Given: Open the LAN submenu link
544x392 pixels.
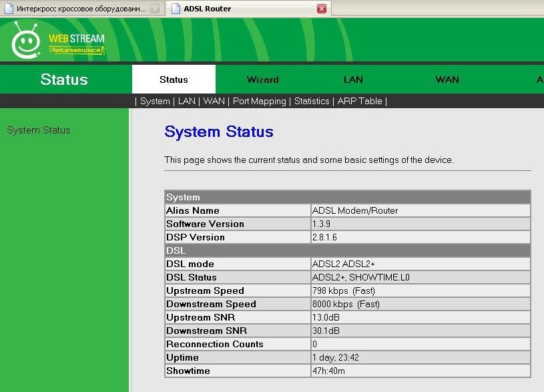Looking at the screenshot, I should (x=187, y=101).
